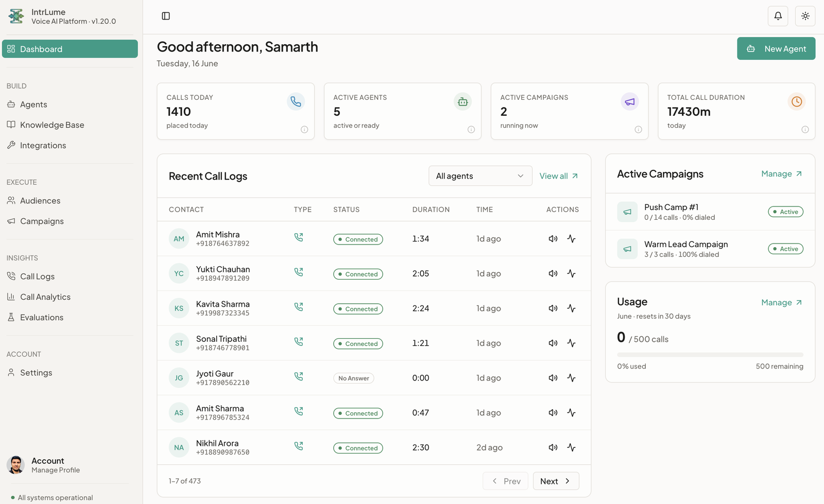This screenshot has height=504, width=824.
Task: Click clock icon in Total Call Duration
Action: point(797,101)
